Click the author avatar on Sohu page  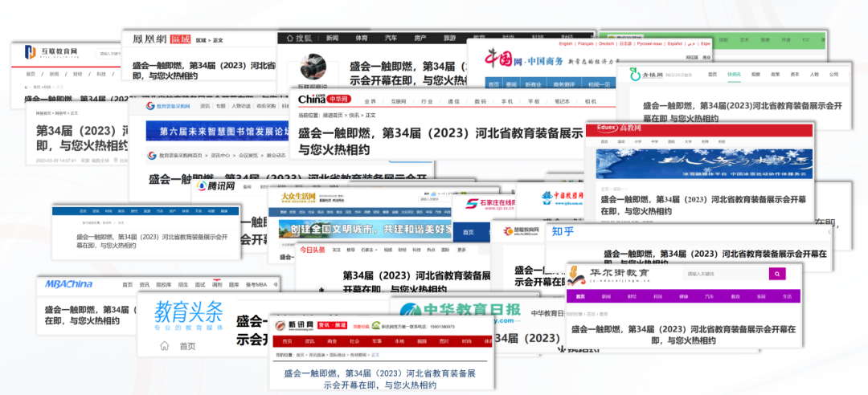(x=312, y=67)
